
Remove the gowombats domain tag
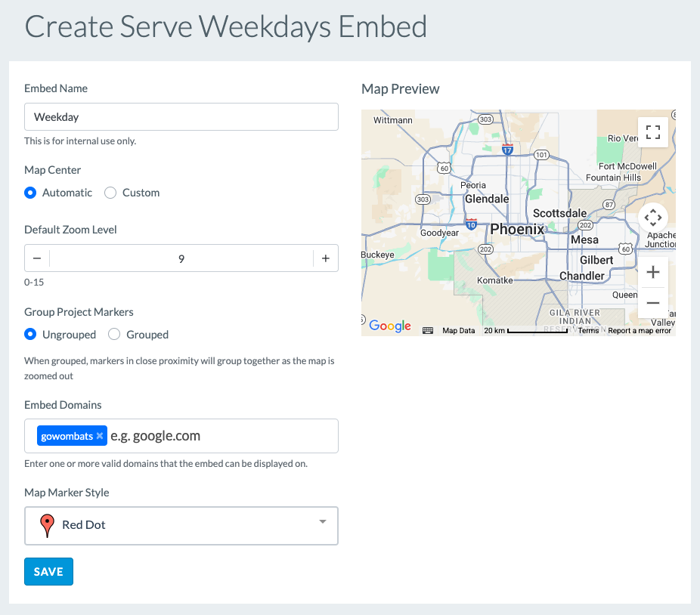coord(100,436)
